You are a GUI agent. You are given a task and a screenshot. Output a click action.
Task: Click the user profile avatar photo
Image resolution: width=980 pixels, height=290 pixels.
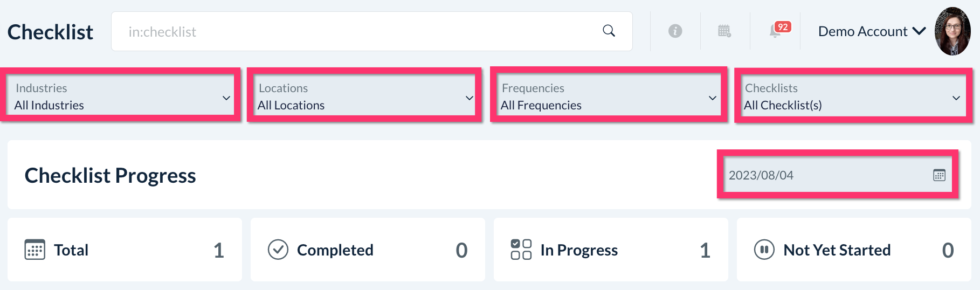953,31
